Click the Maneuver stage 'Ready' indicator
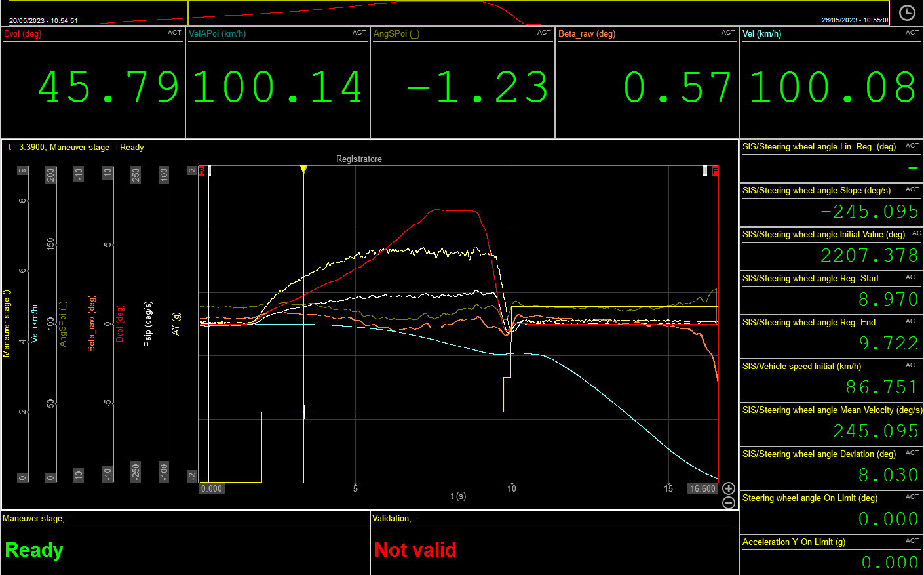Image resolution: width=924 pixels, height=575 pixels. click(34, 549)
